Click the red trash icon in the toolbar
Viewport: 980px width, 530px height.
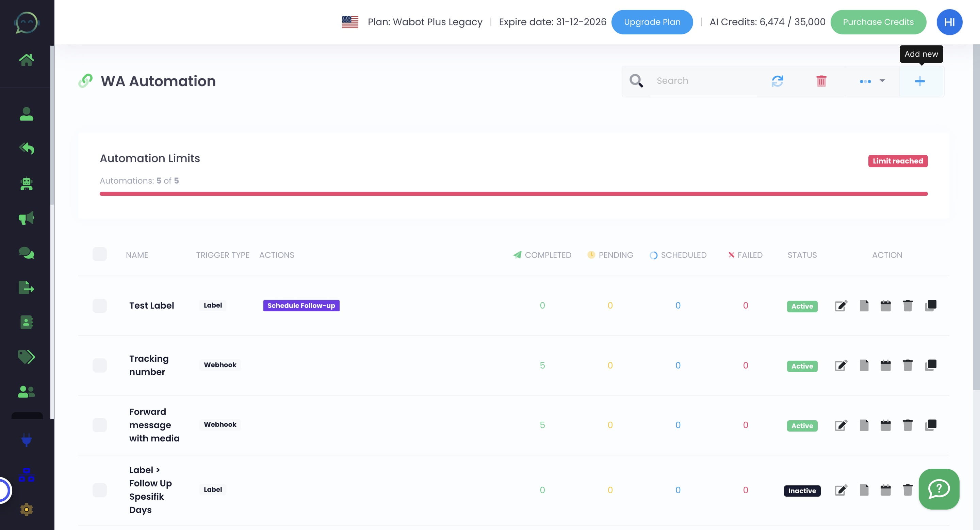tap(821, 81)
